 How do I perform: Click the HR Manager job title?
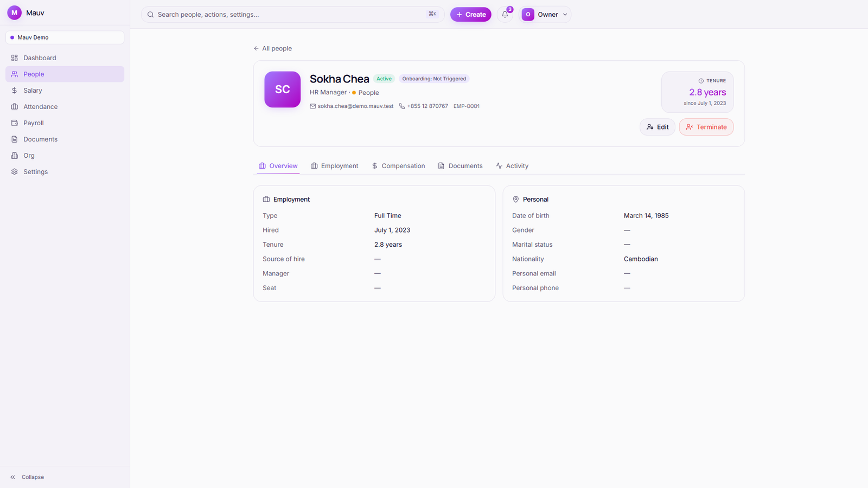328,93
